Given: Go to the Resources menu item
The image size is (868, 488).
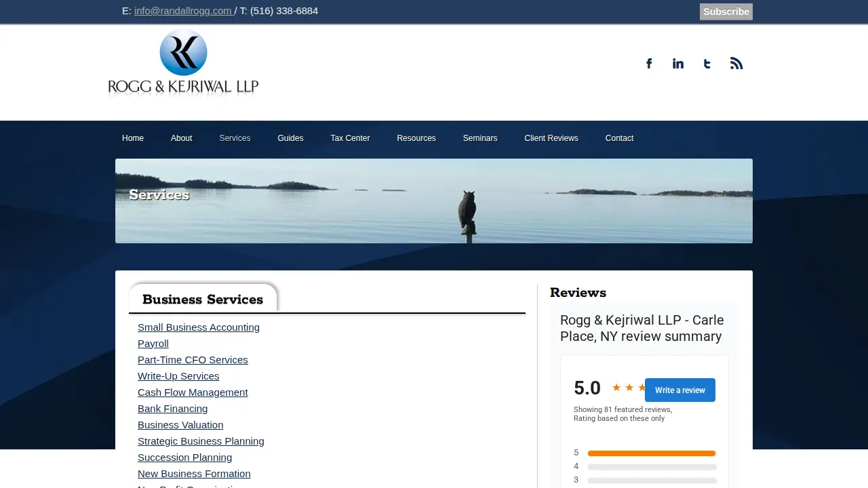Looking at the screenshot, I should 416,138.
